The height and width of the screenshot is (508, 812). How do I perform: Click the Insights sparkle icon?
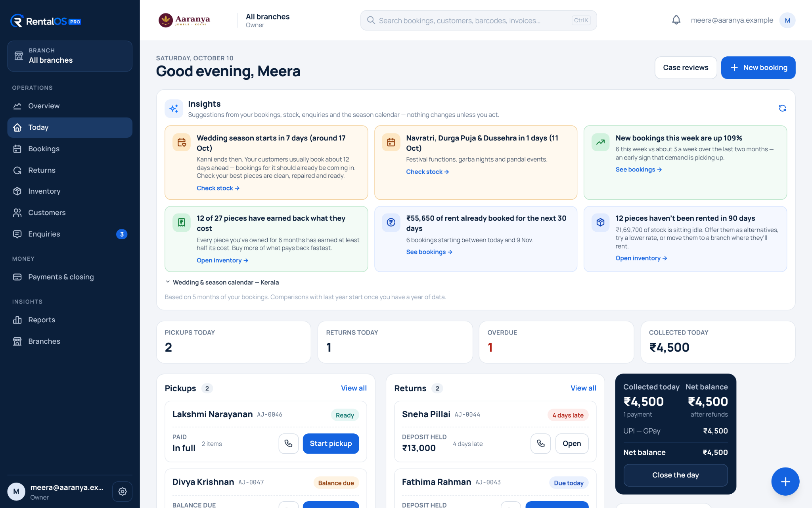(174, 109)
